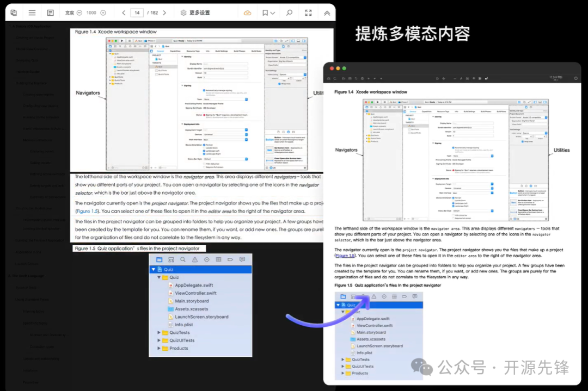Follow the Figure 1.5 link in right window
Image resolution: width=588 pixels, height=391 pixels.
[x=345, y=256]
